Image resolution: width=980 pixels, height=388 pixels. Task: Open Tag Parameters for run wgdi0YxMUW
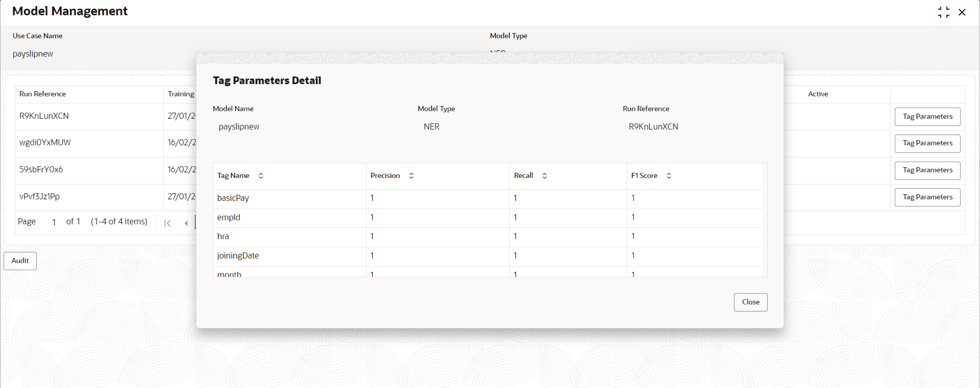click(927, 143)
